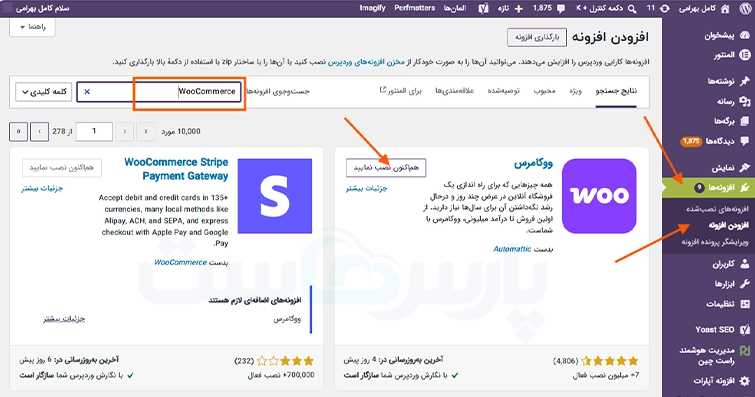Viewport: 755px width, 397px height.
Task: Click install button on Stripe Payment Gateway card
Action: [x=62, y=168]
